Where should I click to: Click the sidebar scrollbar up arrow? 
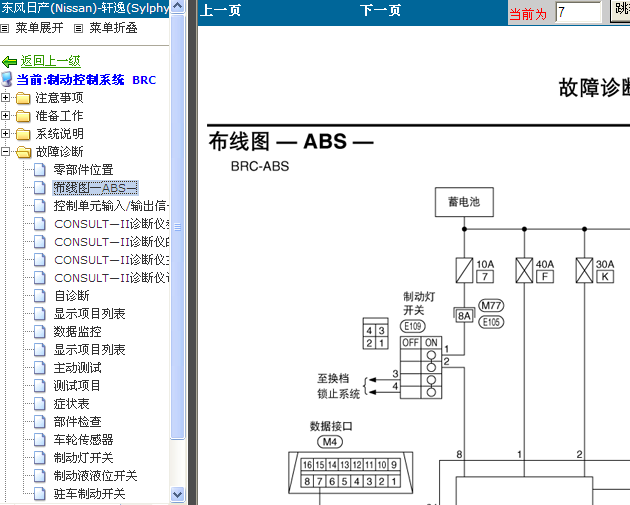(177, 6)
